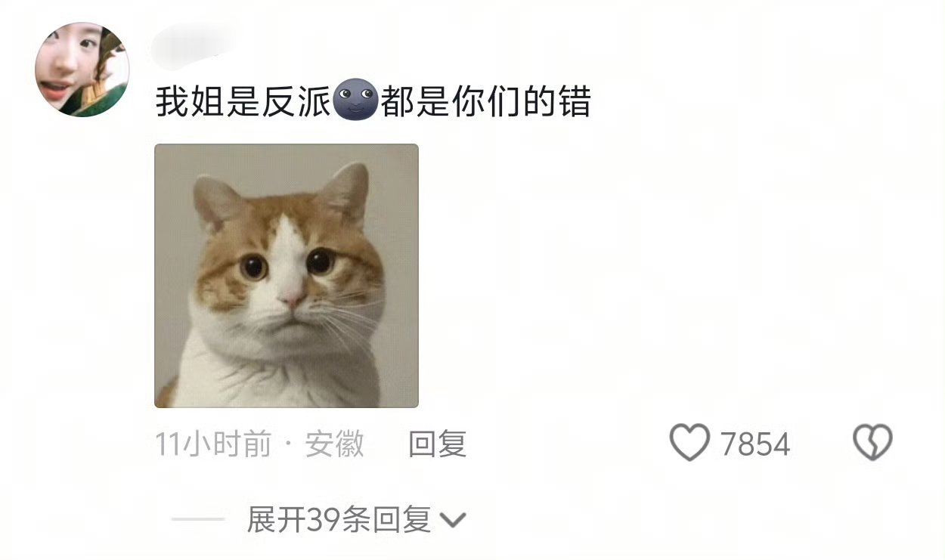Click the cat's left eye in the image

click(253, 266)
